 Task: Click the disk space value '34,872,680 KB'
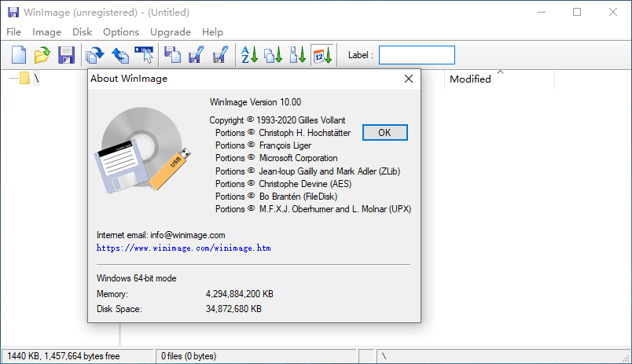point(233,309)
